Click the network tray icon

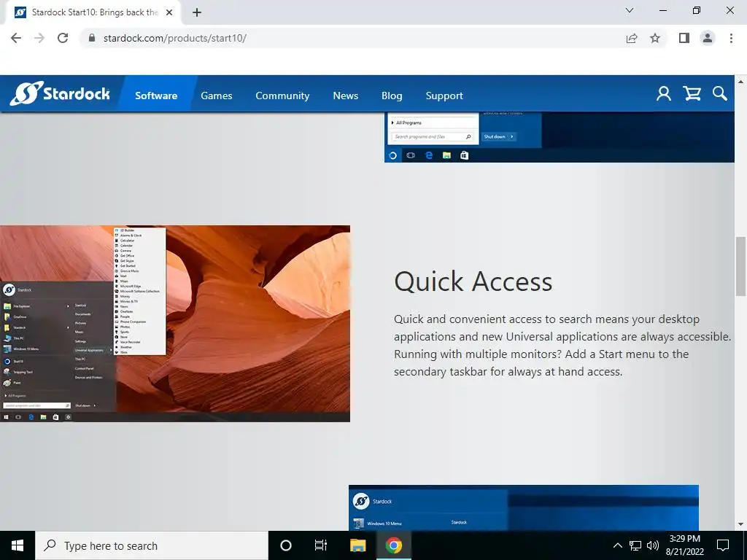635,545
